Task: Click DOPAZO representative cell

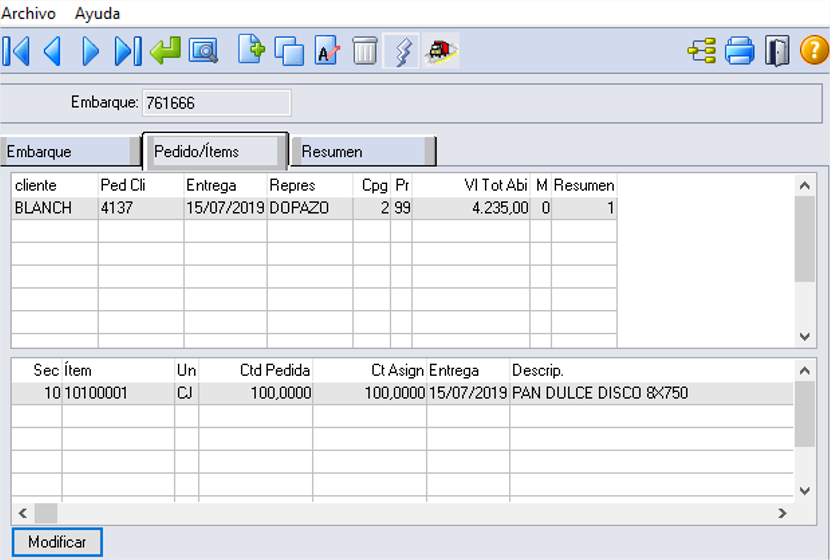Action: tap(310, 208)
